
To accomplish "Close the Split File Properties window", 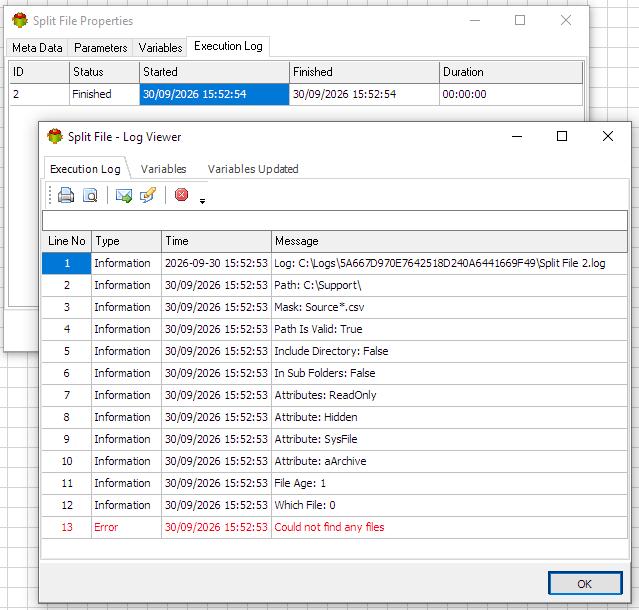I will pyautogui.click(x=566, y=20).
